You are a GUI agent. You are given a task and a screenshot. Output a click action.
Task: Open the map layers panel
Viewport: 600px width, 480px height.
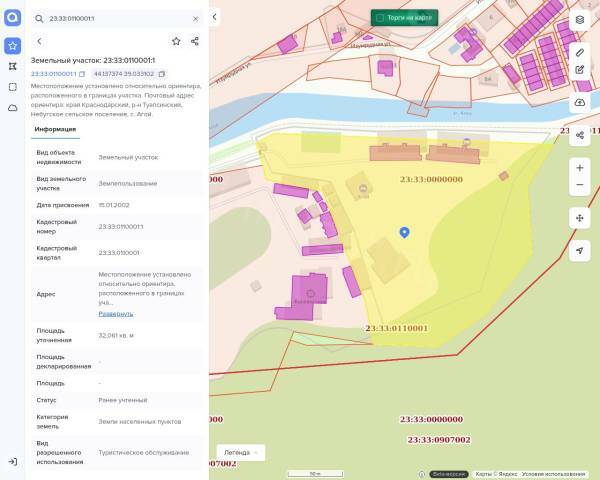580,20
